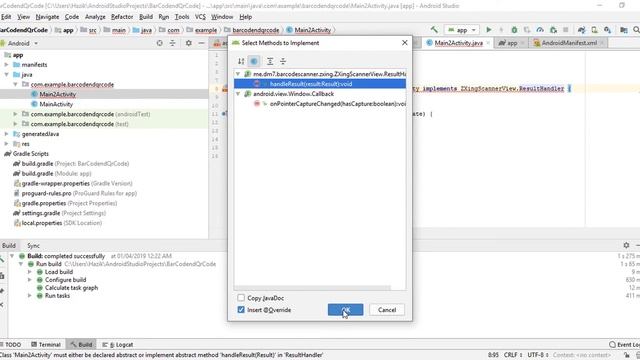Image resolution: width=640 pixels, height=360 pixels.
Task: Open the app run configuration dropdown
Action: pos(462,30)
